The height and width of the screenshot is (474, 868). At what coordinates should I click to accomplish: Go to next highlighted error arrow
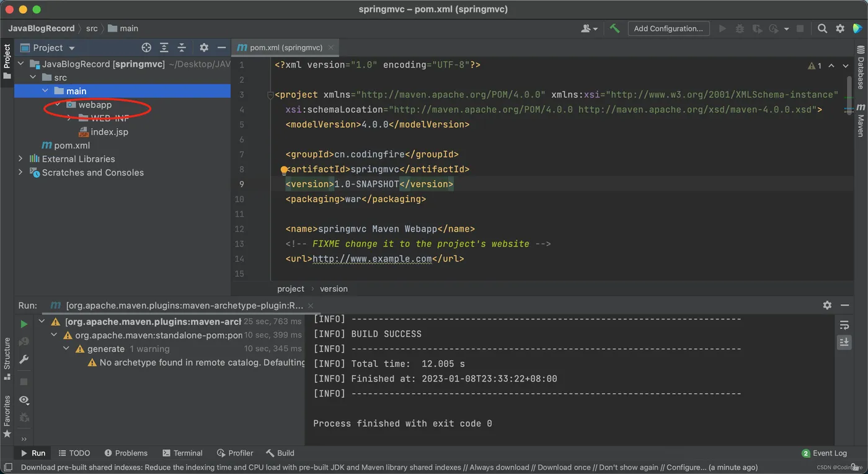click(846, 66)
